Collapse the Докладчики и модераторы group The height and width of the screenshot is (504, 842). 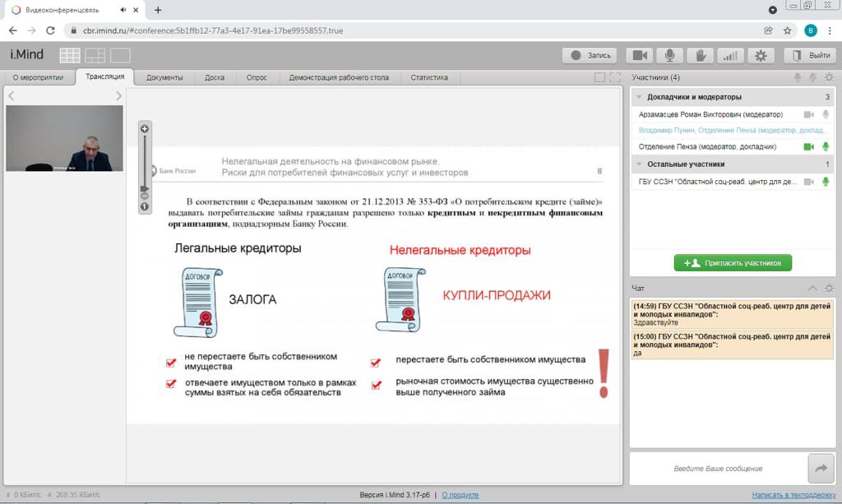640,97
